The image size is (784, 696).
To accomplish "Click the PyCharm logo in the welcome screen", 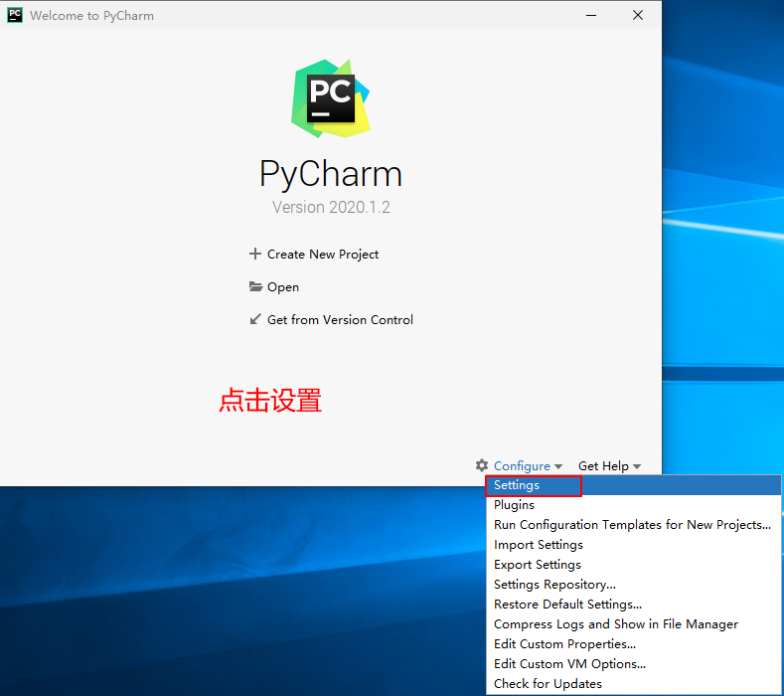I will click(331, 98).
